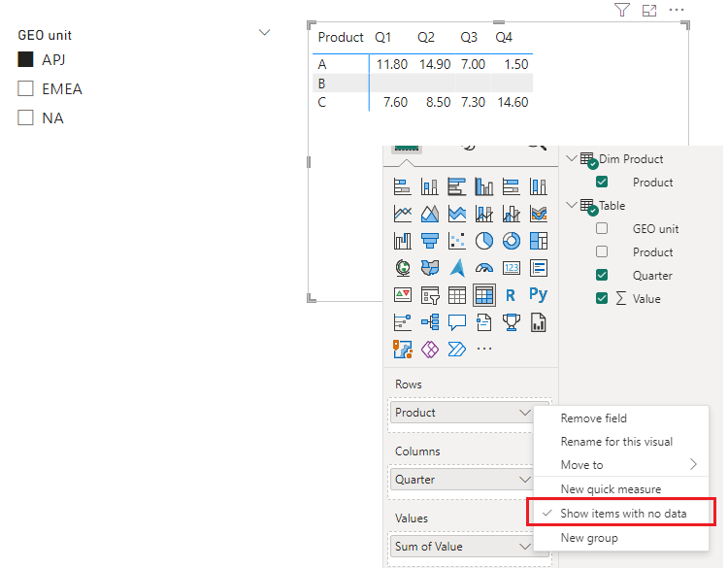Screen dimensions: 728x568
Task: Add a filled map visual
Action: point(429,268)
